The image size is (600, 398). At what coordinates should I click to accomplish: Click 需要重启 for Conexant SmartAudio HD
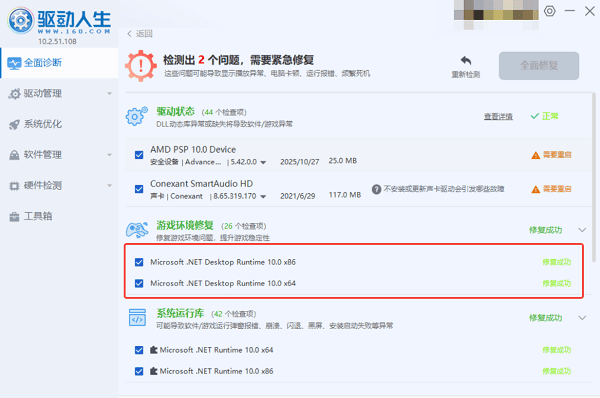click(557, 189)
